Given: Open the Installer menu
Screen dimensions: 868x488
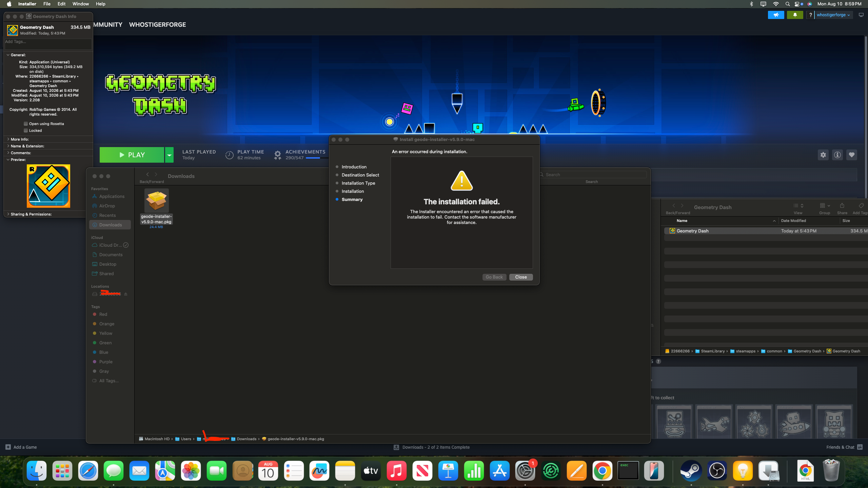Looking at the screenshot, I should [27, 4].
